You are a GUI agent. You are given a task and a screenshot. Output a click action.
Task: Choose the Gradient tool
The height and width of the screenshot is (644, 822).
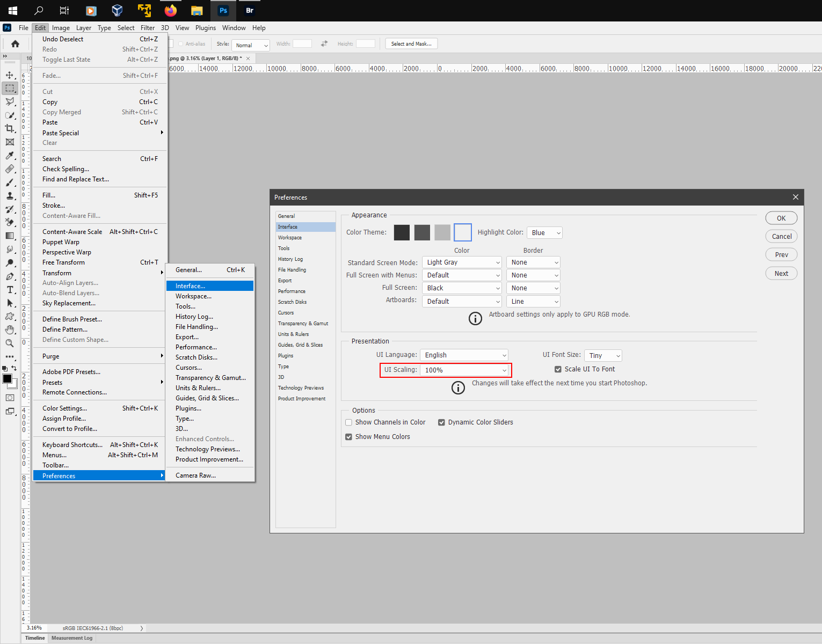coord(10,236)
